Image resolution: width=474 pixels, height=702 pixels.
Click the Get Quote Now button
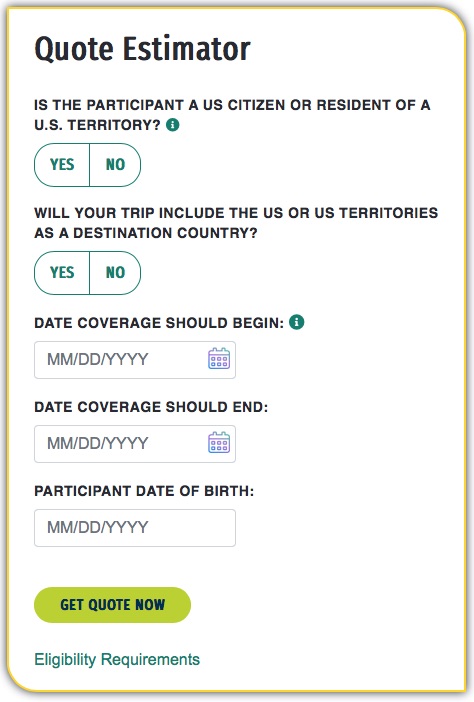pyautogui.click(x=112, y=604)
